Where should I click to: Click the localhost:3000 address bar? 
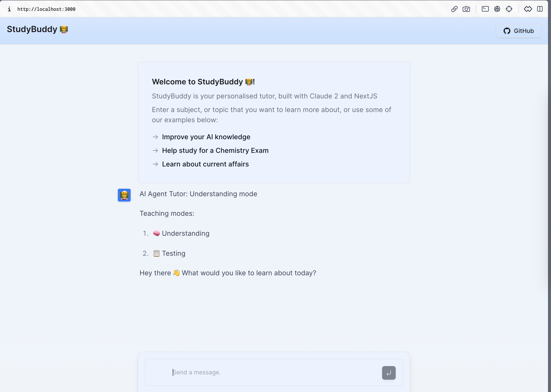click(x=46, y=9)
